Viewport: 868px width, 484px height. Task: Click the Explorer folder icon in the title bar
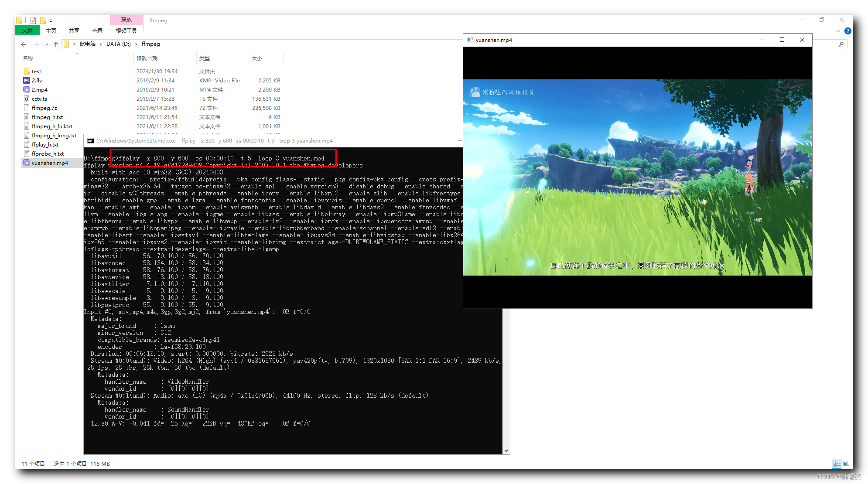tap(19, 20)
